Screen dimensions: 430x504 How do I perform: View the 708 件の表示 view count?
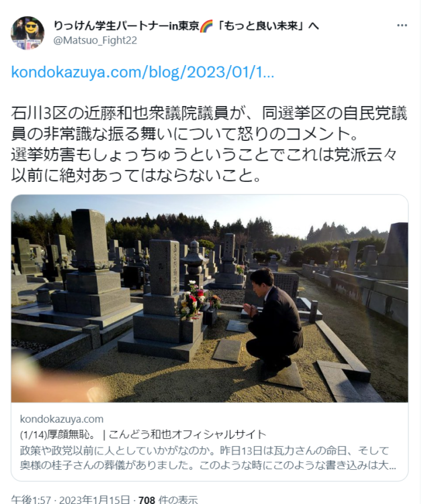click(x=168, y=499)
